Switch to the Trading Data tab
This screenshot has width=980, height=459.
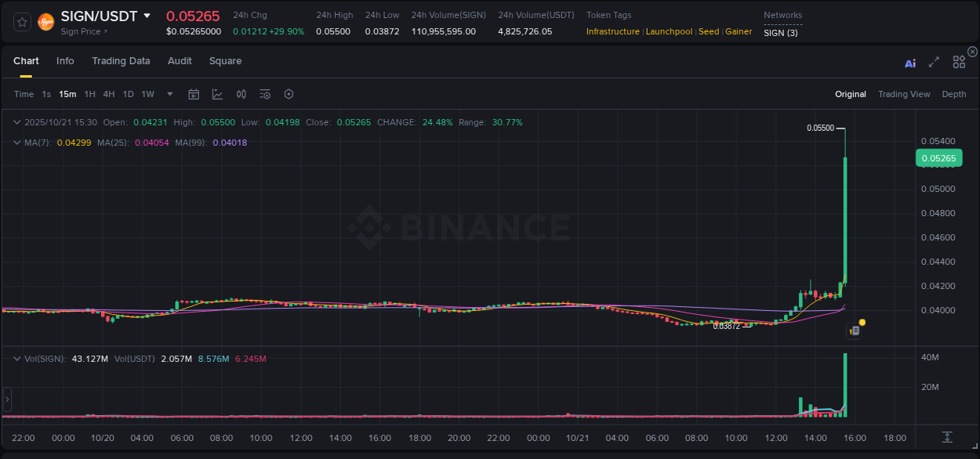(x=121, y=61)
